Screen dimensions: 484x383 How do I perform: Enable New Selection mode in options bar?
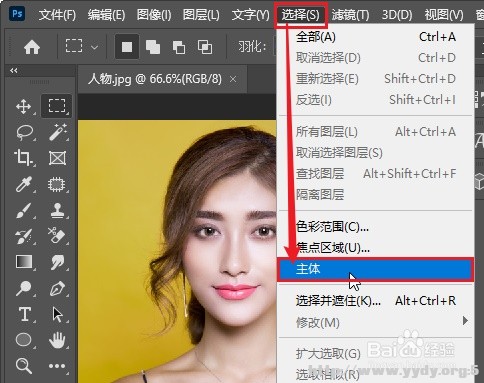click(x=127, y=47)
